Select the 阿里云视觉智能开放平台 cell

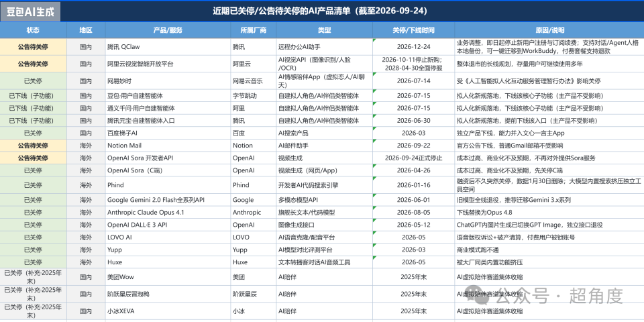click(x=168, y=64)
